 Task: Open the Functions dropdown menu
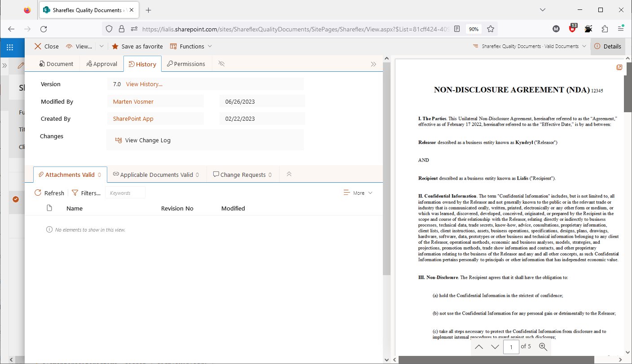point(191,46)
